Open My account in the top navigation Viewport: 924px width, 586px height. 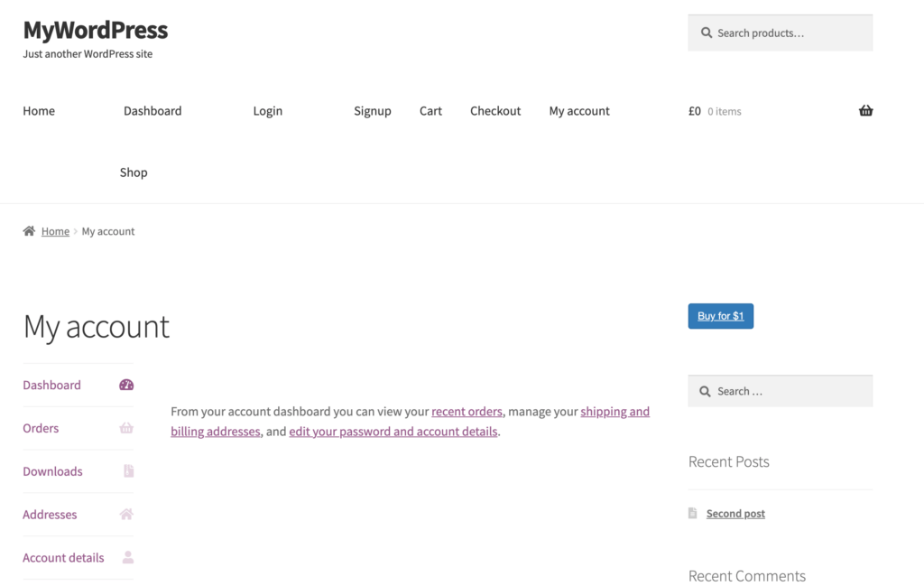pyautogui.click(x=579, y=111)
